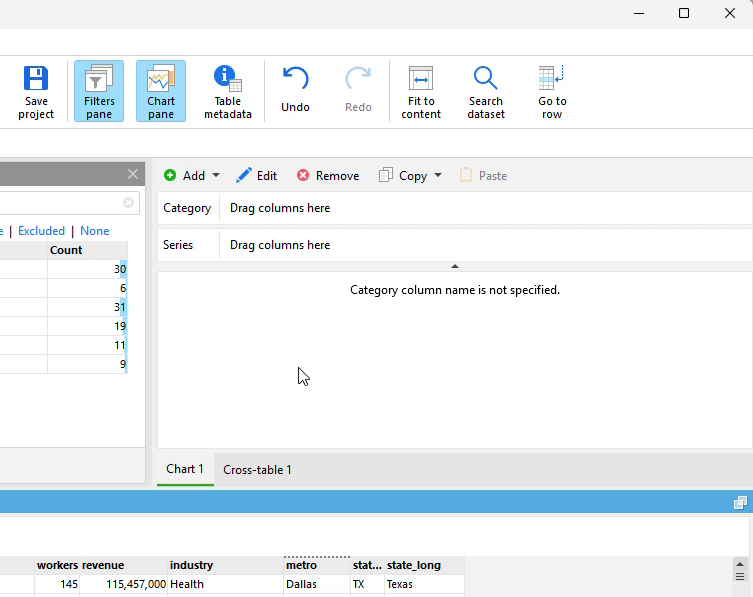This screenshot has height=597, width=753.
Task: Expand the Copy dropdown arrow
Action: (438, 175)
